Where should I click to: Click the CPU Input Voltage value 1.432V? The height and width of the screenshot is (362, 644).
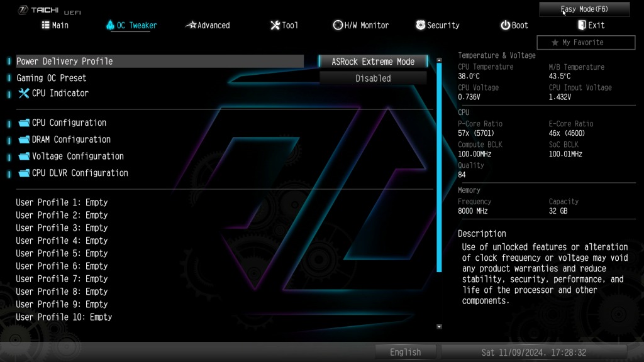[x=560, y=97]
